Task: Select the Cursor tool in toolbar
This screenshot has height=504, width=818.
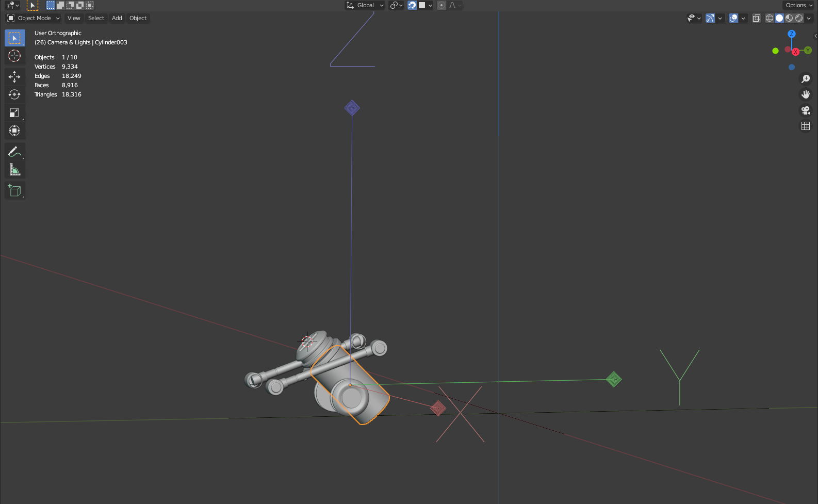Action: click(14, 56)
